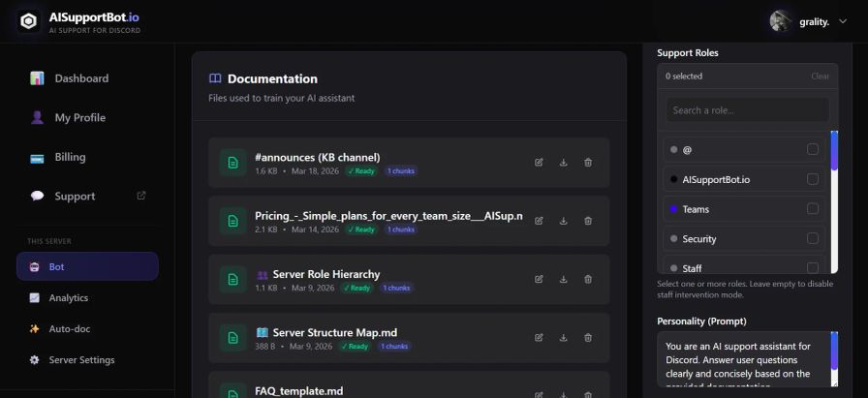Clear the selected support roles
The image size is (868, 398).
[x=820, y=77]
